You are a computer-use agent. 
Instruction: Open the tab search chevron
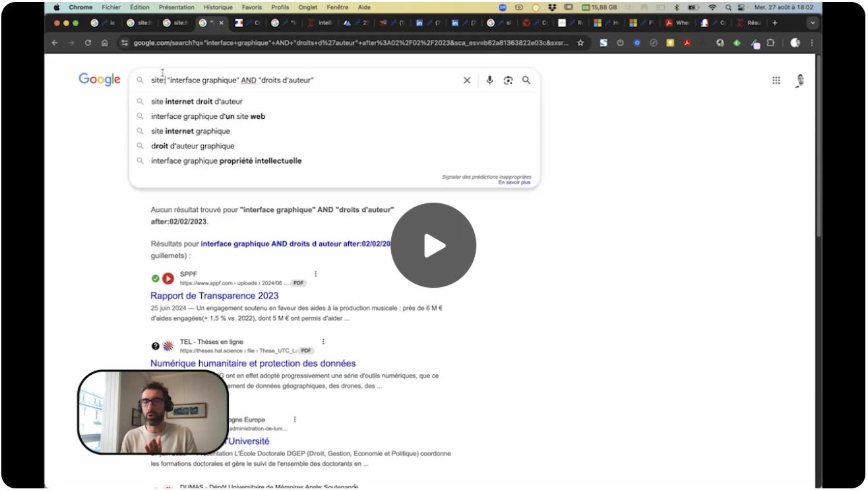[x=813, y=22]
